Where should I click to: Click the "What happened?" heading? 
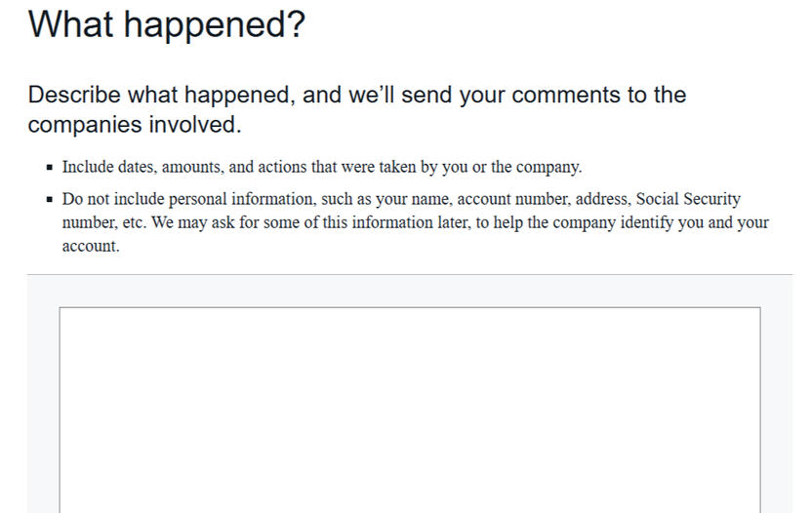166,25
